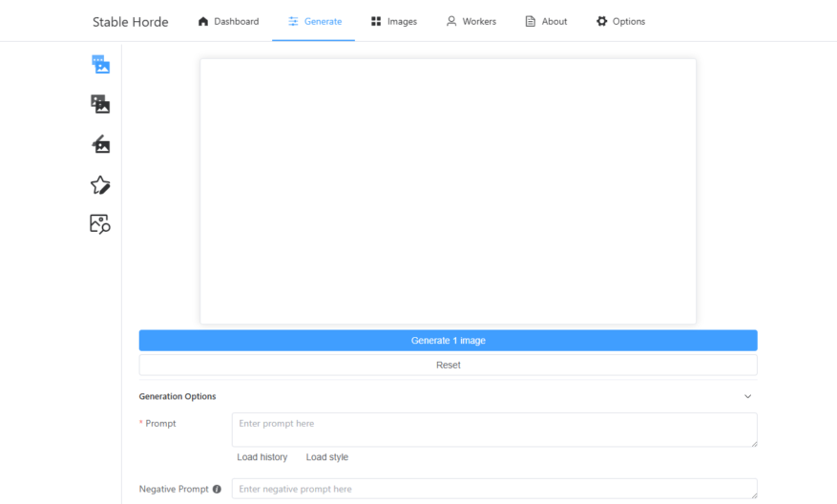Click the Generate sliders icon

pyautogui.click(x=293, y=21)
